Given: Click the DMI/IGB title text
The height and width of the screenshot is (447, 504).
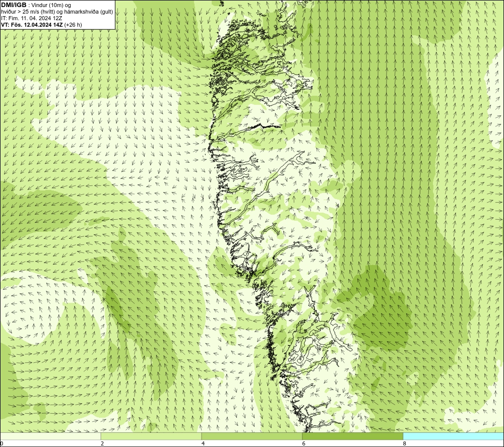Looking at the screenshot, I should pyautogui.click(x=14, y=5).
